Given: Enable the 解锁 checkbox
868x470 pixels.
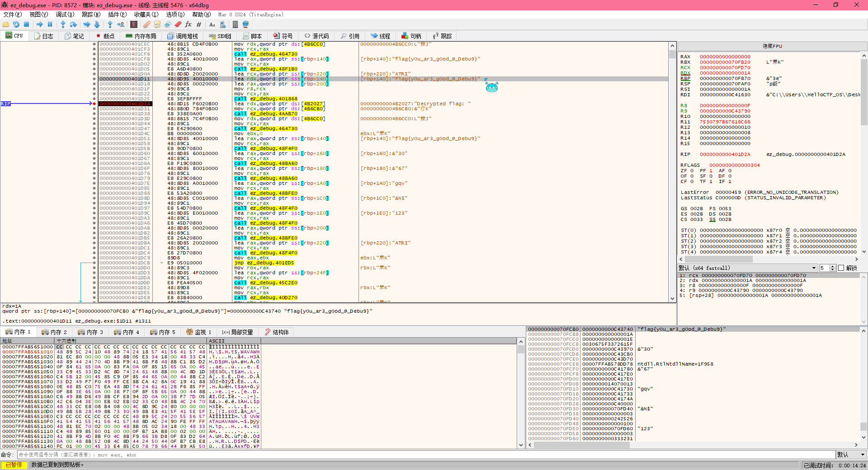Looking at the screenshot, I should 841,268.
